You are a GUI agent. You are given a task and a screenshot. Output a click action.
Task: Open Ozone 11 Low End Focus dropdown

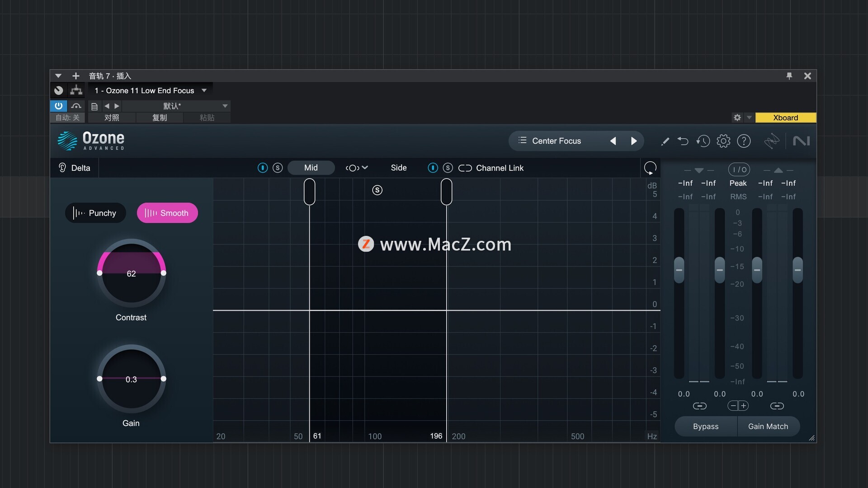click(x=151, y=90)
